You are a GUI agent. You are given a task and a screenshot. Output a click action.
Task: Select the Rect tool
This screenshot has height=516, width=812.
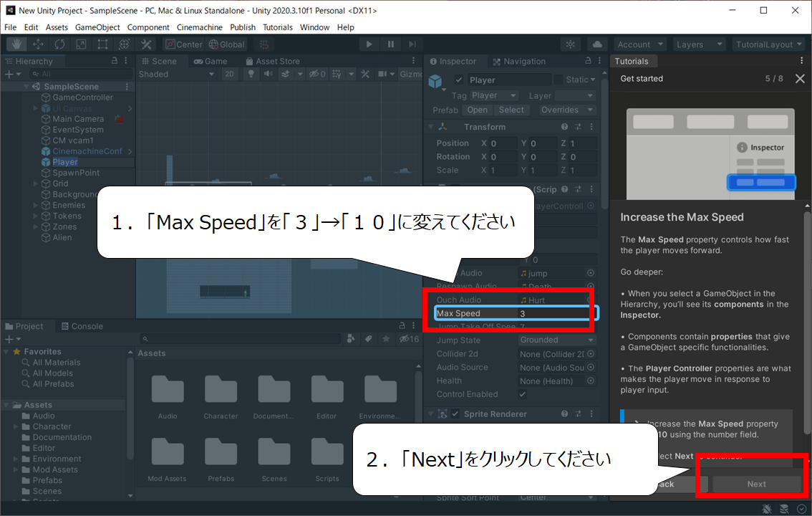pos(102,44)
